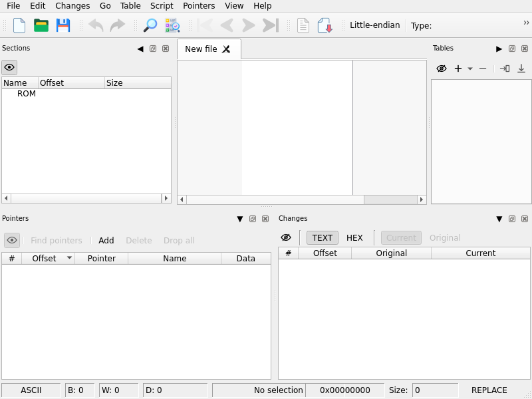Open the Edit menu
Screen dimensions: 532x399
coord(38,6)
